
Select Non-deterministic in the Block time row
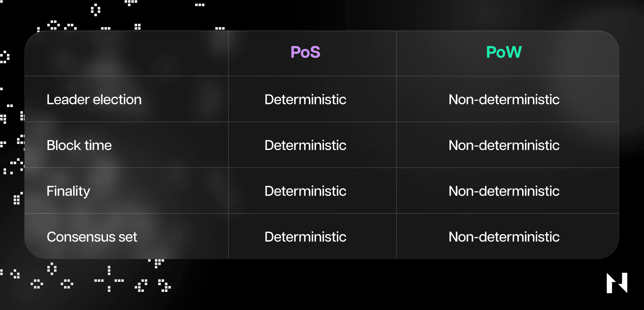click(504, 146)
